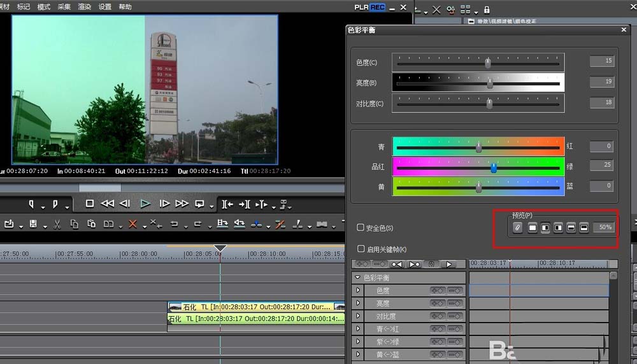
Task: Open the 渲染 menu
Action: 84,6
